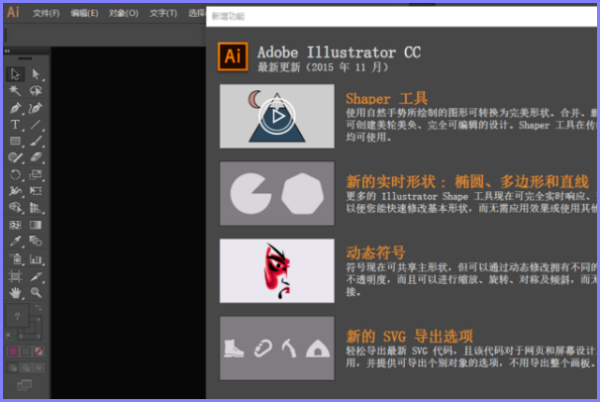600x402 pixels.
Task: Select the Perspective Grid tool
Action: (36, 207)
